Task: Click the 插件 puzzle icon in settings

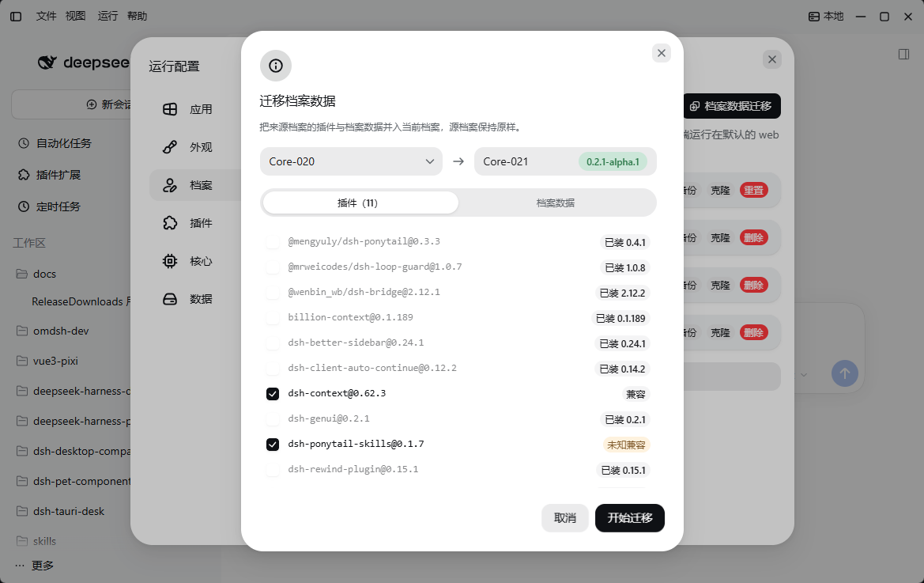Action: pyautogui.click(x=170, y=223)
